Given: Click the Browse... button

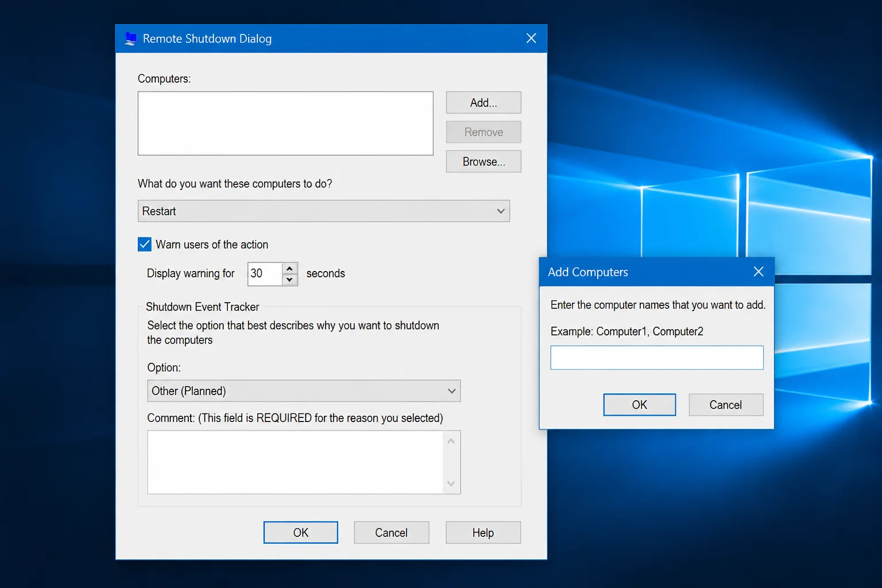Looking at the screenshot, I should point(483,161).
